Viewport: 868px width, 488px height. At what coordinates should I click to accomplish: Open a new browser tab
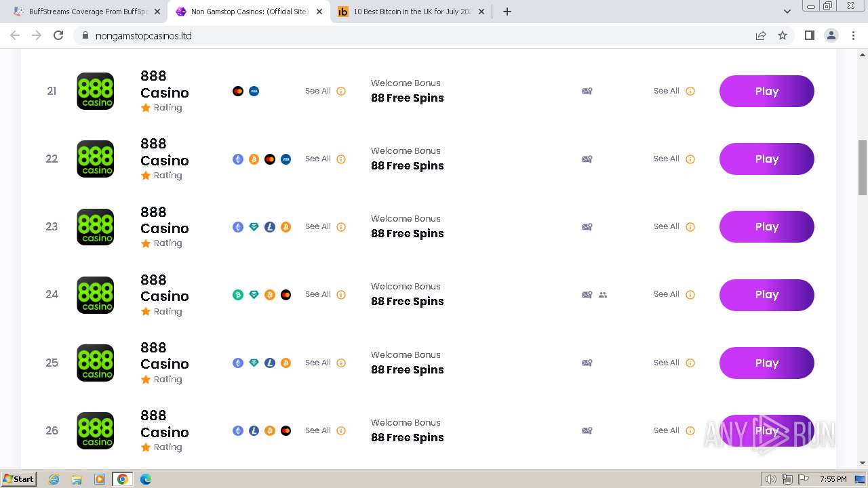pos(507,12)
